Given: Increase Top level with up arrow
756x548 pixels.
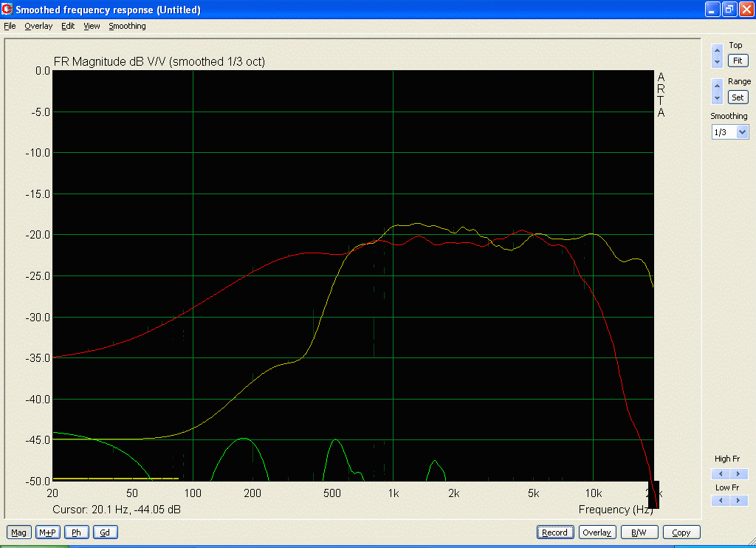Looking at the screenshot, I should click(x=717, y=49).
